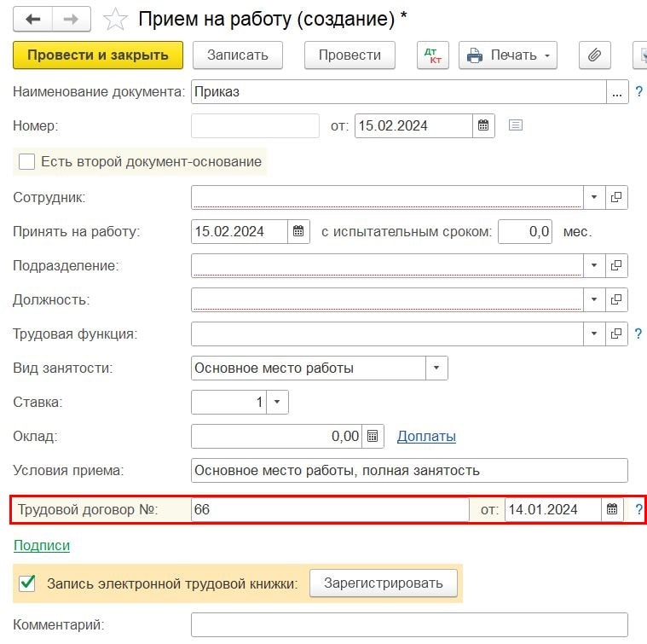
Task: Open the Вид занятости dropdown
Action: pos(436,368)
